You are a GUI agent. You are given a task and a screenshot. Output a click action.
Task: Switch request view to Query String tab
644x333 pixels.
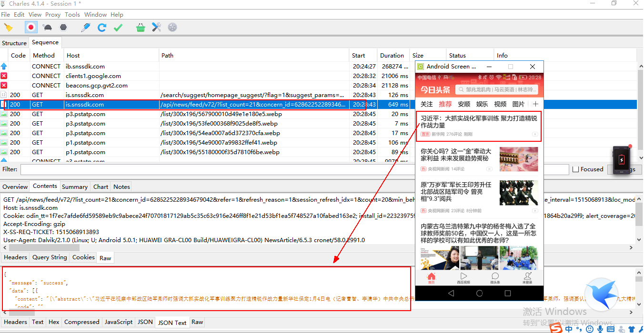point(50,257)
